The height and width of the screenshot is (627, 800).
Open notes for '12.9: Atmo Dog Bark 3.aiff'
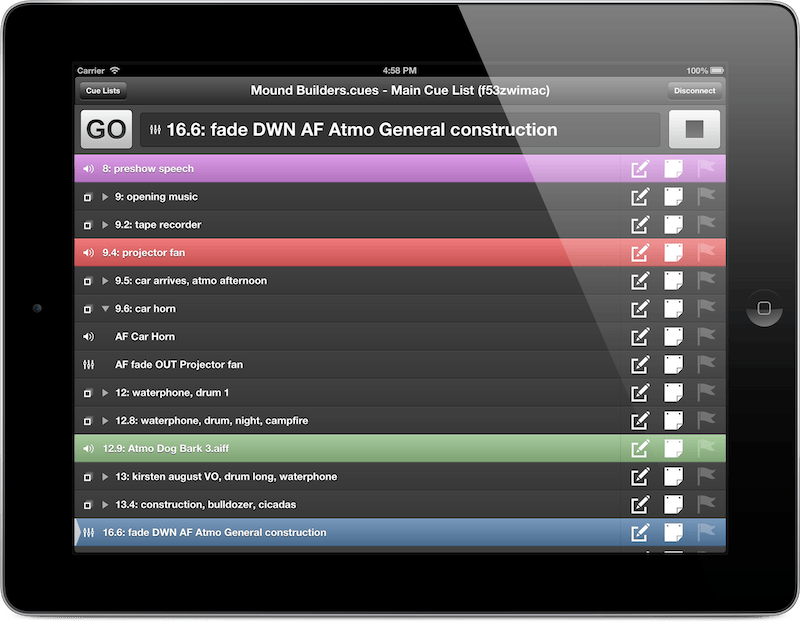673,448
